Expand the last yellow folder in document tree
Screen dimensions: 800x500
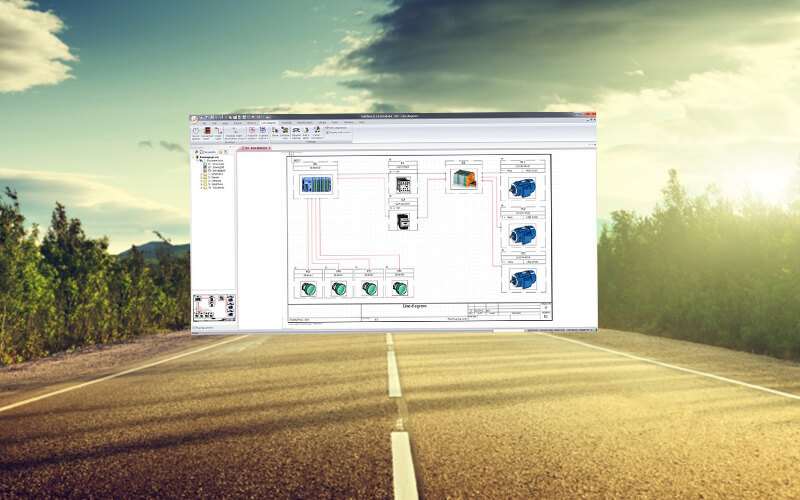pyautogui.click(x=202, y=187)
